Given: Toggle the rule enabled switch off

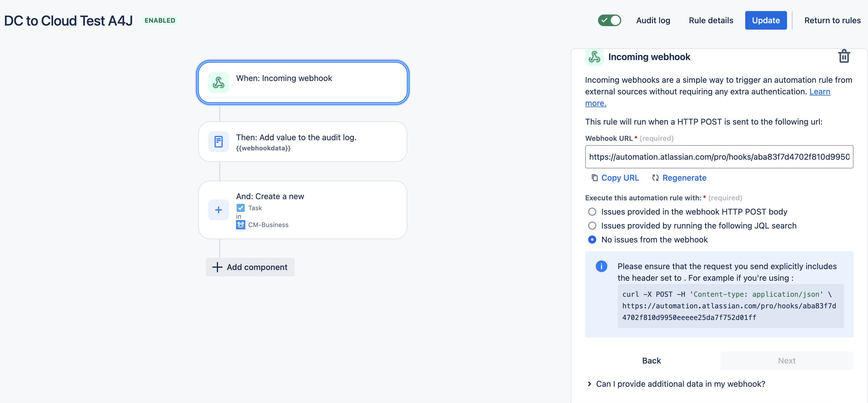Looking at the screenshot, I should (610, 20).
